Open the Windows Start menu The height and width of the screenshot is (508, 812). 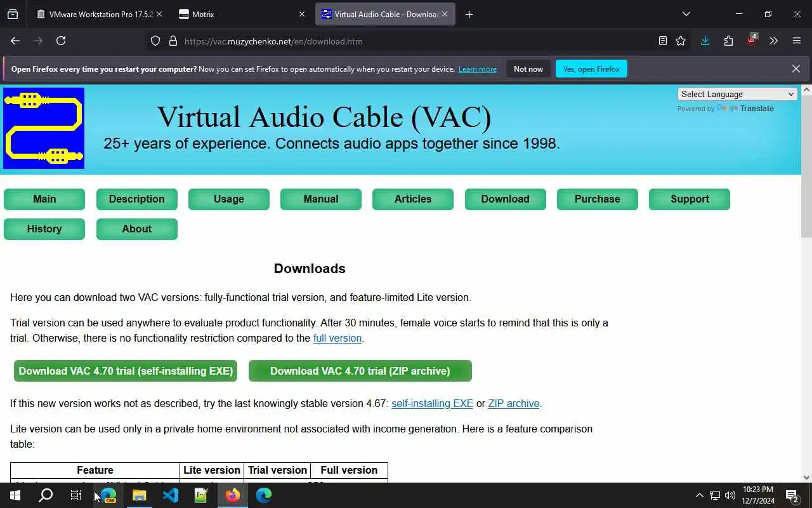(15, 495)
